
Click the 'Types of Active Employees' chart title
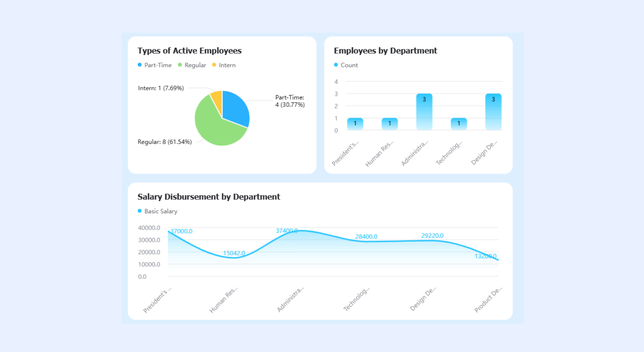pyautogui.click(x=190, y=51)
